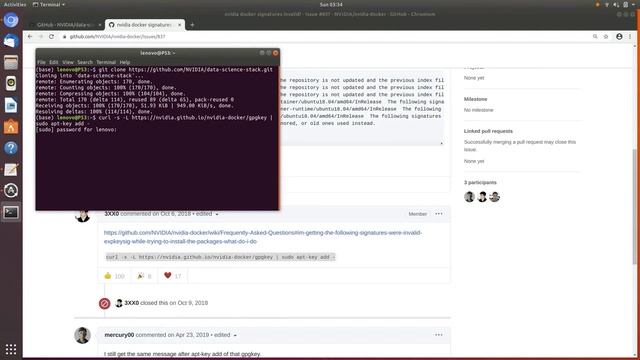The height and width of the screenshot is (360, 640).
Task: Open the options menu on 3XX0's comment
Action: tap(439, 213)
